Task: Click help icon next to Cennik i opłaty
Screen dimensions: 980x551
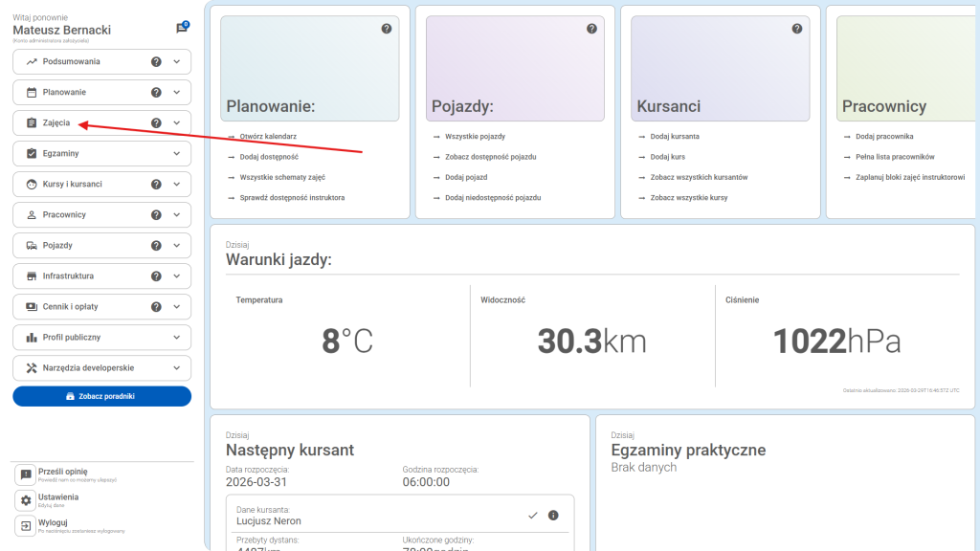Action: pos(156,307)
